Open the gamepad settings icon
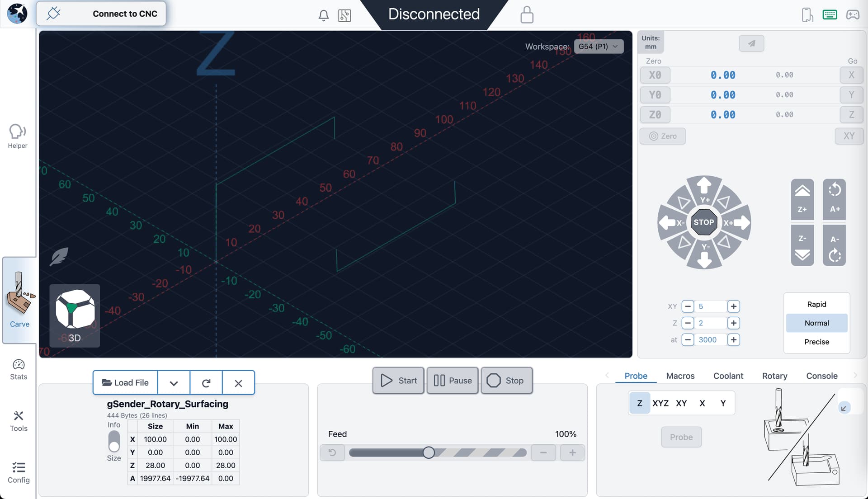Image resolution: width=868 pixels, height=499 pixels. [853, 15]
